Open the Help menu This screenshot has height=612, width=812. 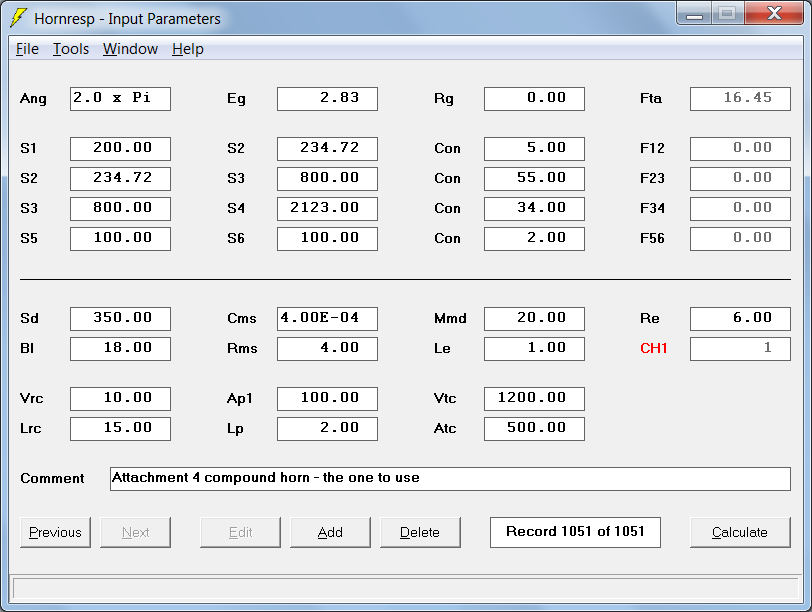(x=187, y=49)
